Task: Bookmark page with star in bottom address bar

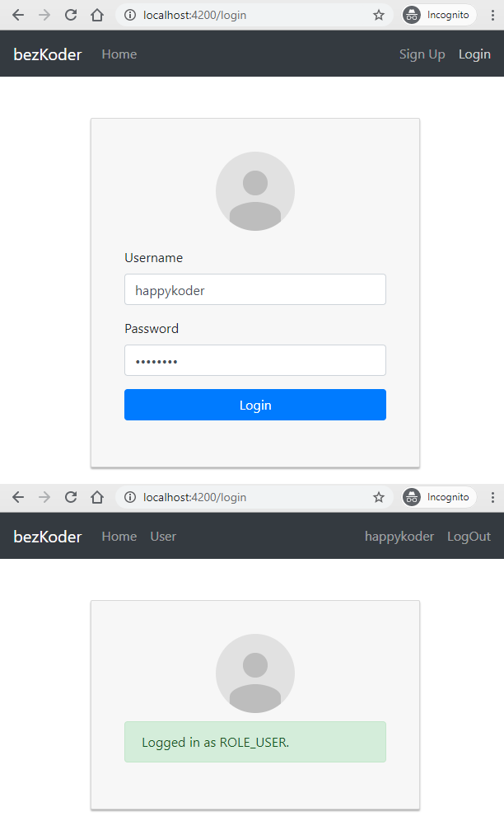Action: tap(378, 497)
